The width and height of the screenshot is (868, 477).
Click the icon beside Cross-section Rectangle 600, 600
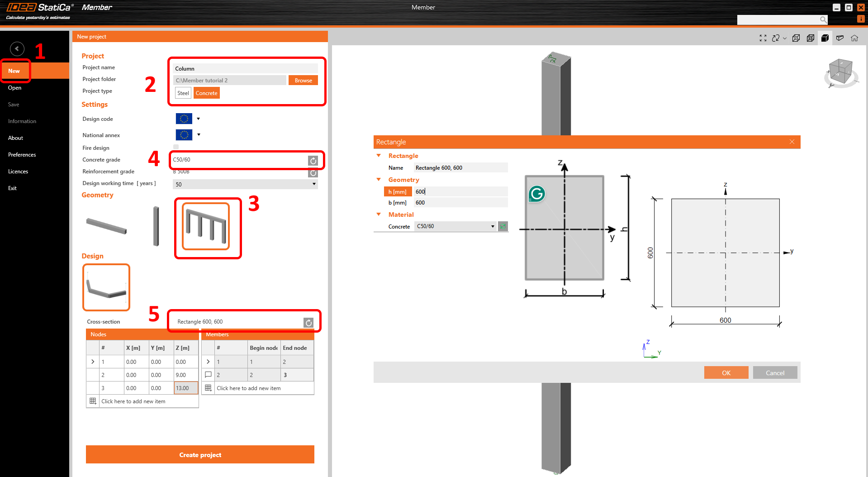pos(308,323)
